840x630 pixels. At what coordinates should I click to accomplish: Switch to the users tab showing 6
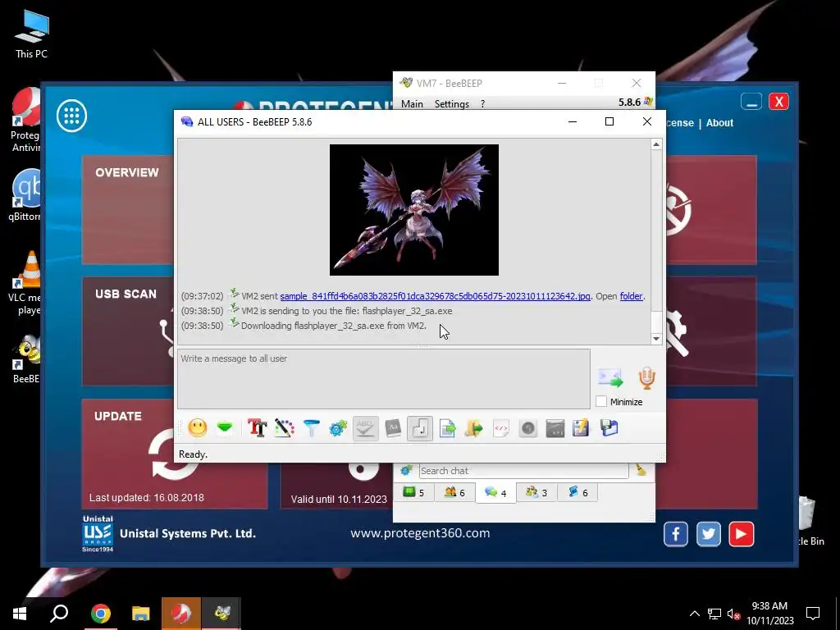454,492
